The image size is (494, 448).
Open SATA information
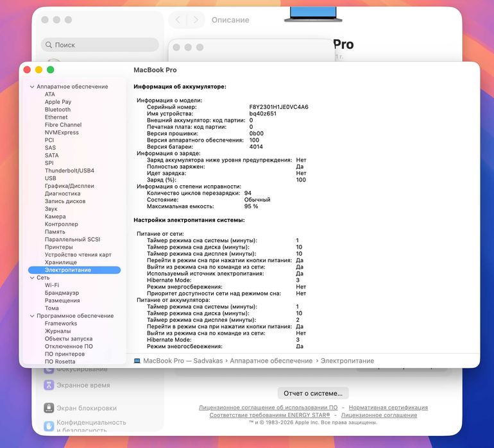click(52, 155)
